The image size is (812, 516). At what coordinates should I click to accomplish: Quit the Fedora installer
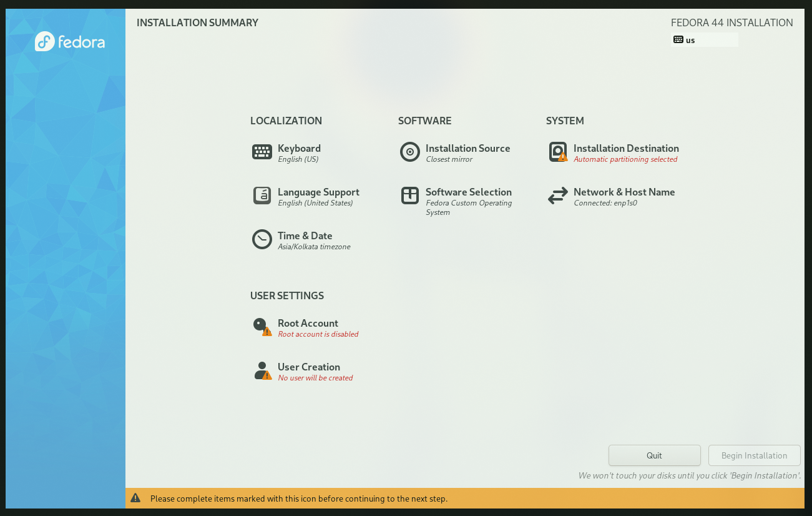(x=655, y=455)
